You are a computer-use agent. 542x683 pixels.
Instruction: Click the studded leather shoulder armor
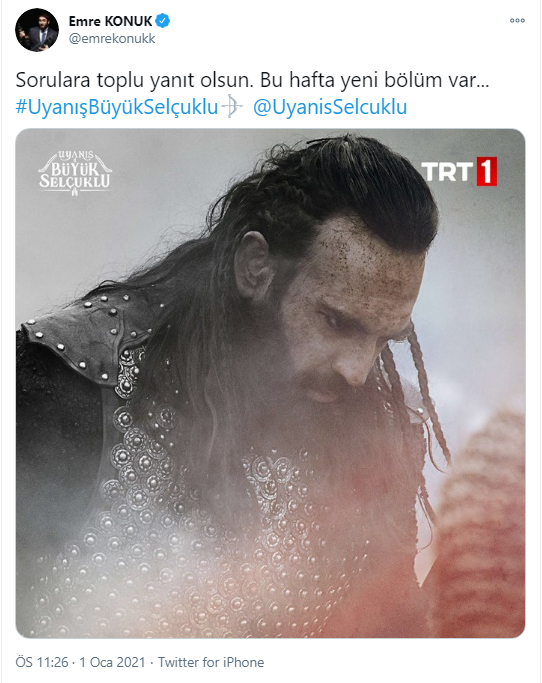[89, 335]
